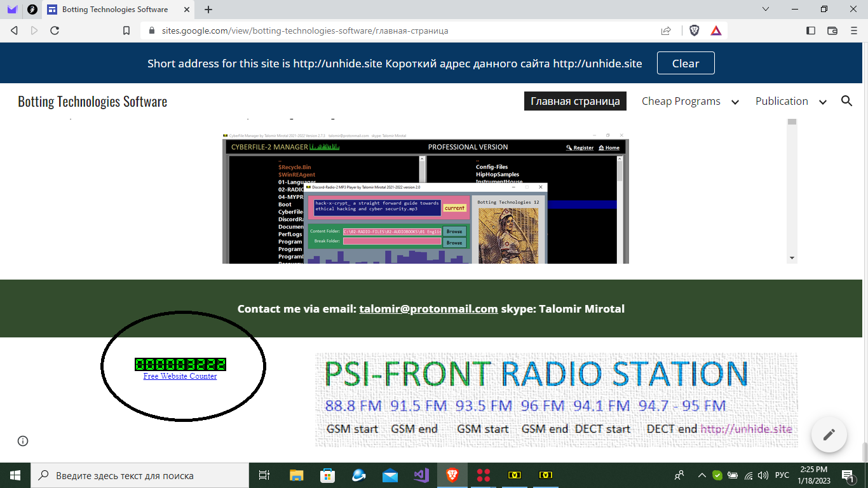Click the Windows taskbar search box
Screen dimensions: 868x488
pyautogui.click(x=140, y=475)
